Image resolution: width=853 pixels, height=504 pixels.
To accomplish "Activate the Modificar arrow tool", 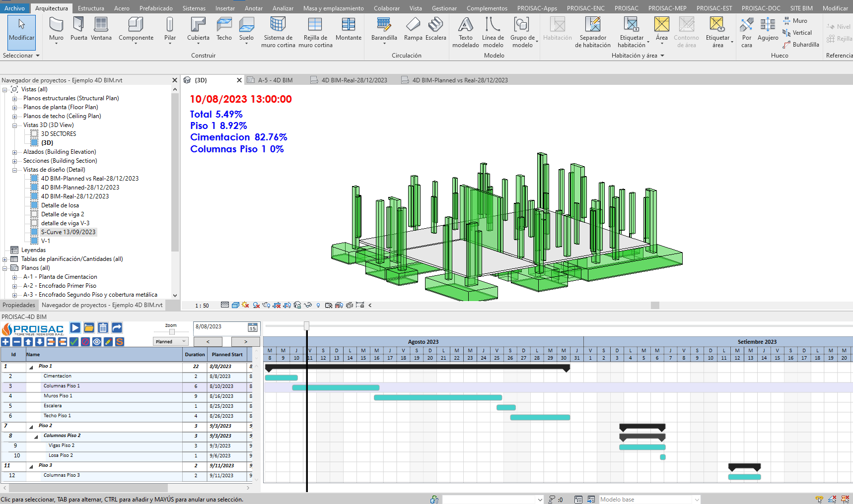I will point(22,32).
